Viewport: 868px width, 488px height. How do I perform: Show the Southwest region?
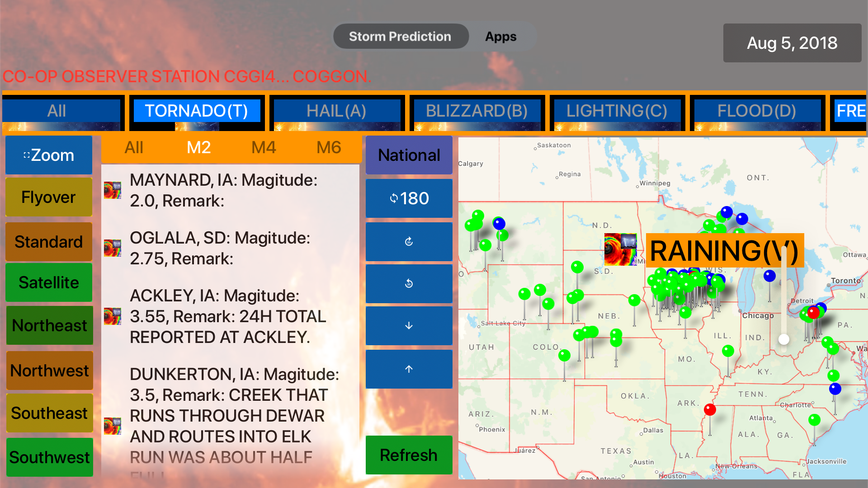click(50, 457)
